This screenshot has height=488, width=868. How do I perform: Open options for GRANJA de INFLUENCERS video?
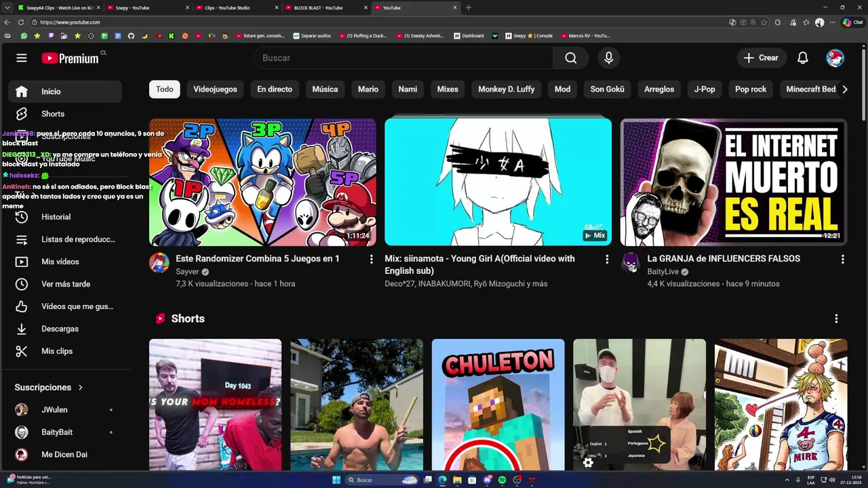(x=842, y=260)
